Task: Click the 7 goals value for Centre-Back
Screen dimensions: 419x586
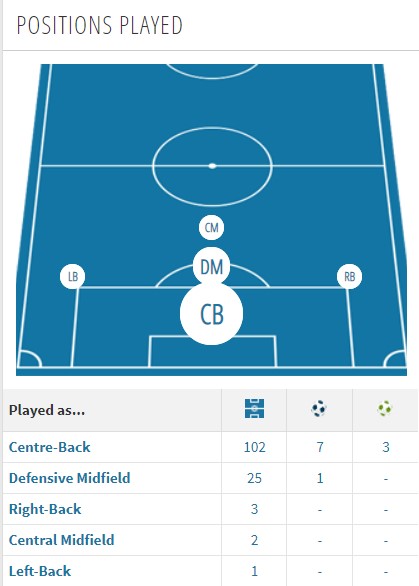Action: tap(320, 447)
